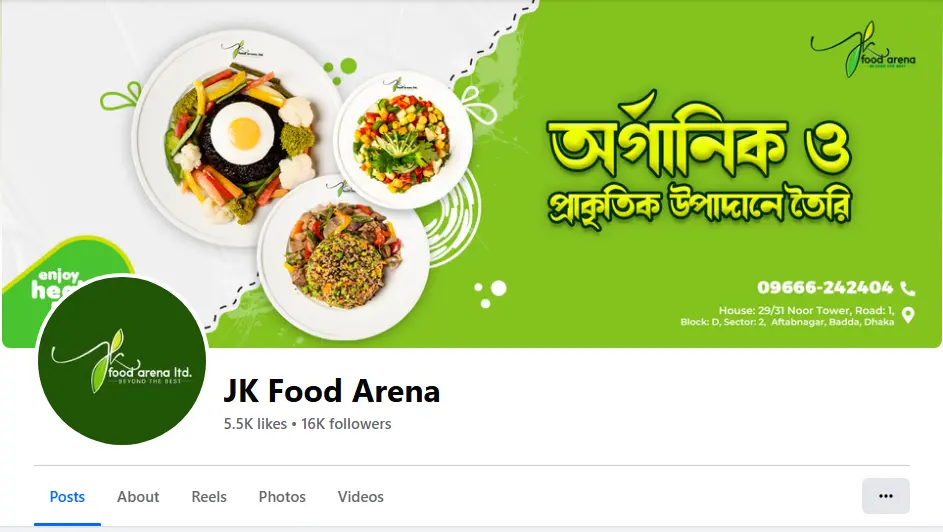View the Videos tab
Viewport: 943px width, 532px height.
tap(360, 497)
